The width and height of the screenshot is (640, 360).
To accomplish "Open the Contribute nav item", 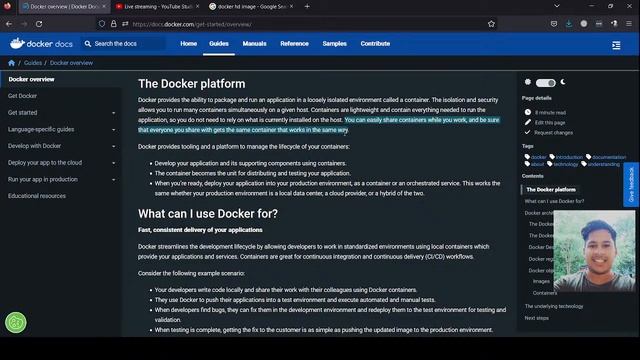I will 375,44.
